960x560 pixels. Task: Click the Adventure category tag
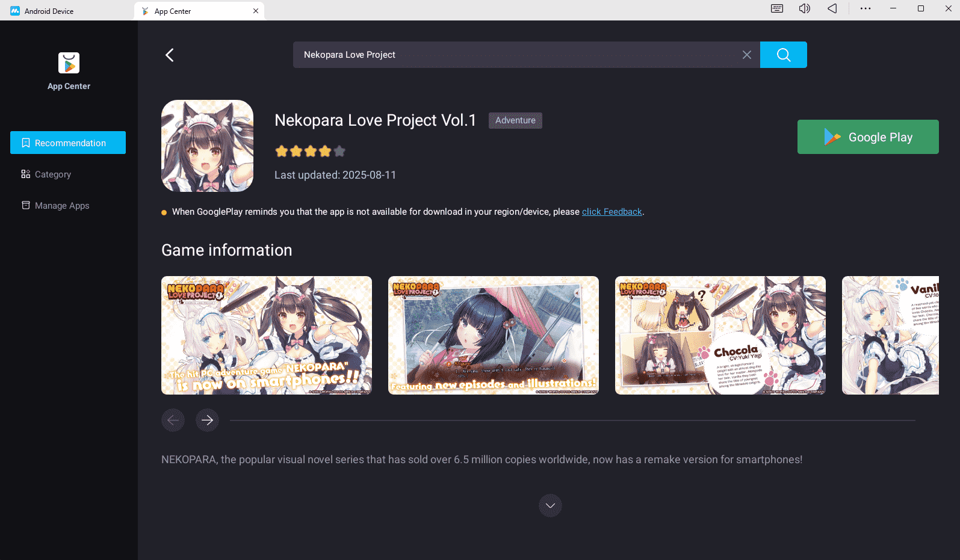click(x=515, y=120)
